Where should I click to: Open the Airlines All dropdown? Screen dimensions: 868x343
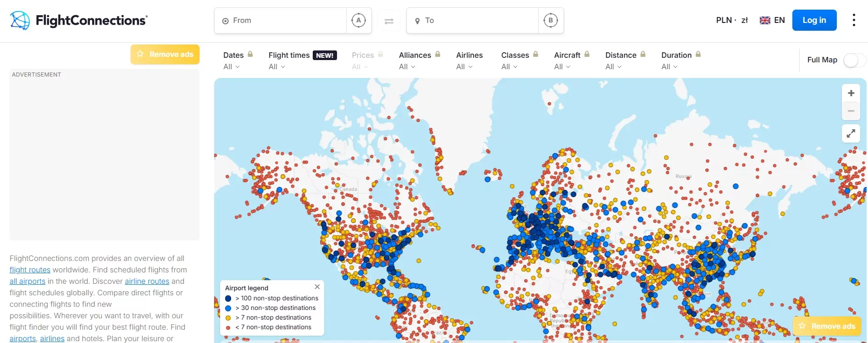(464, 67)
